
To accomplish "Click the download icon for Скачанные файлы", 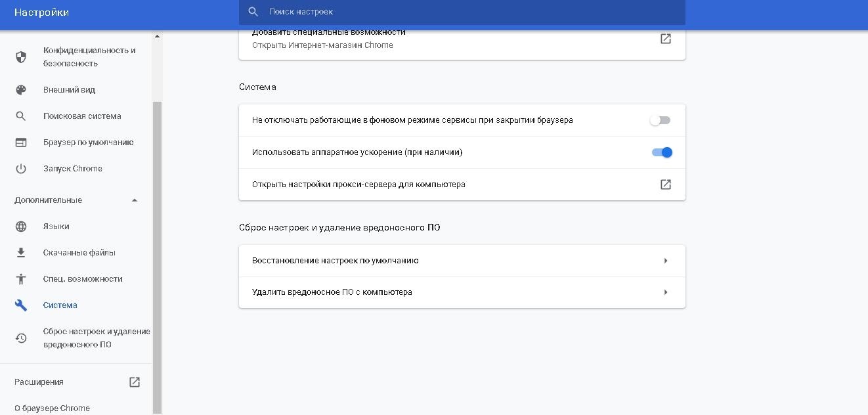I will pyautogui.click(x=21, y=253).
